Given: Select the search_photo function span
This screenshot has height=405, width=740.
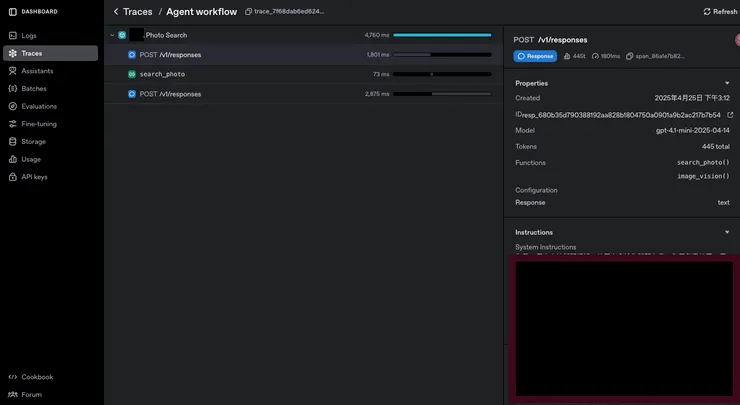Looking at the screenshot, I should [x=303, y=74].
